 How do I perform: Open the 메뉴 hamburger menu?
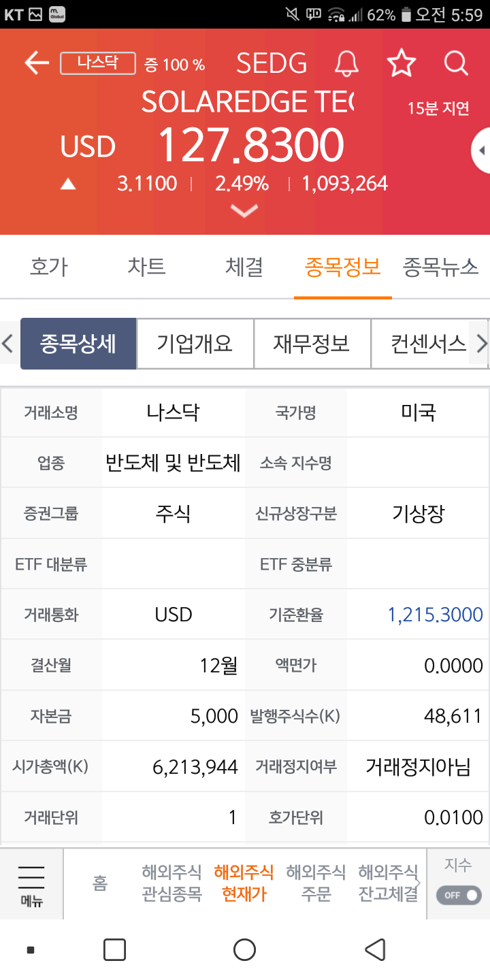click(31, 883)
